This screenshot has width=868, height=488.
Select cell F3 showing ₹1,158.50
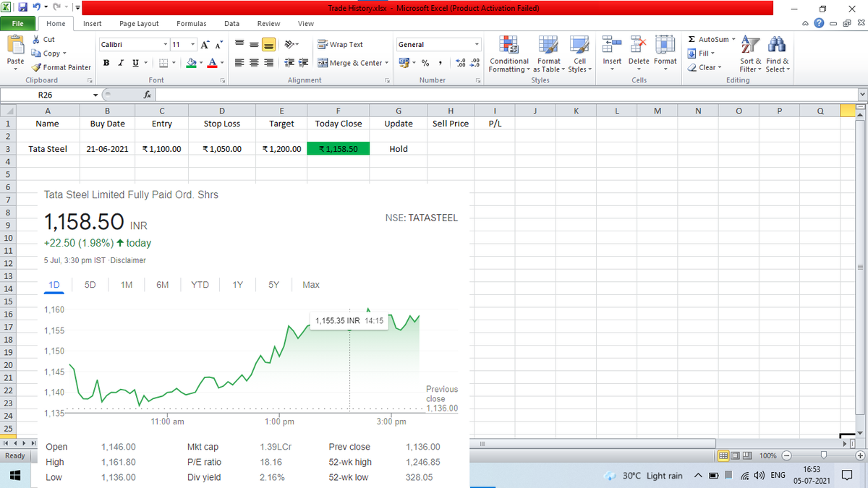click(x=339, y=149)
